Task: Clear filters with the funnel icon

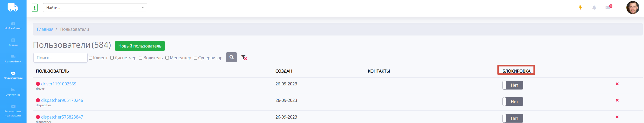Action: (x=244, y=57)
